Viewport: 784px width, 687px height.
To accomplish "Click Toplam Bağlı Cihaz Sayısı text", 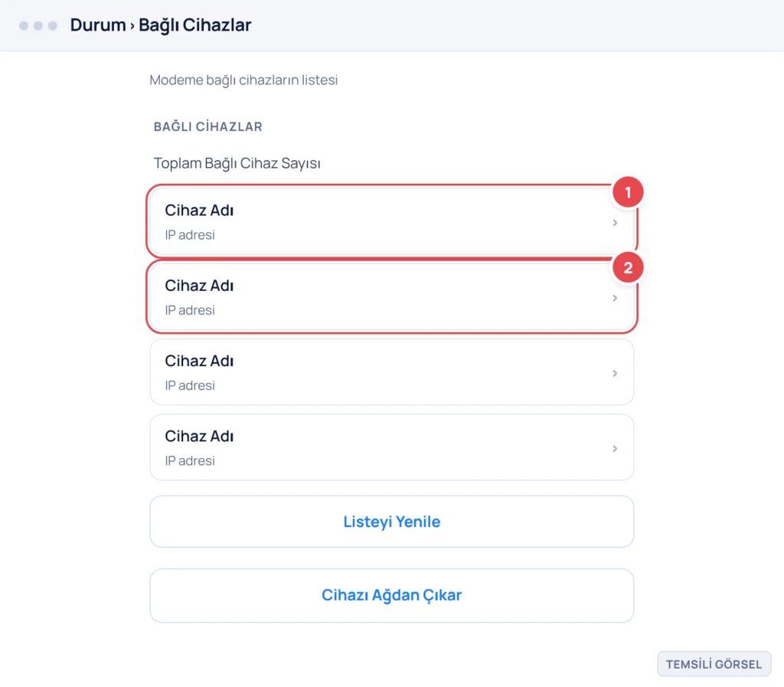I will coord(237,163).
